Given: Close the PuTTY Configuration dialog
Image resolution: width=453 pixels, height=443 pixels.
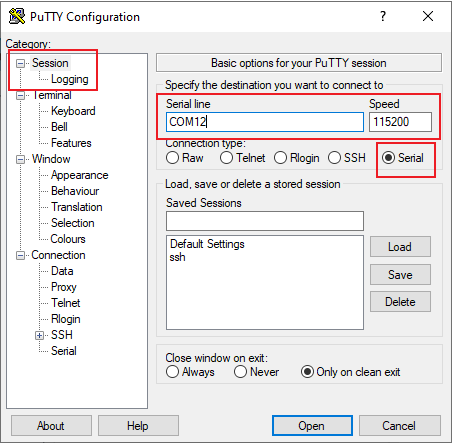Looking at the screenshot, I should point(428,16).
